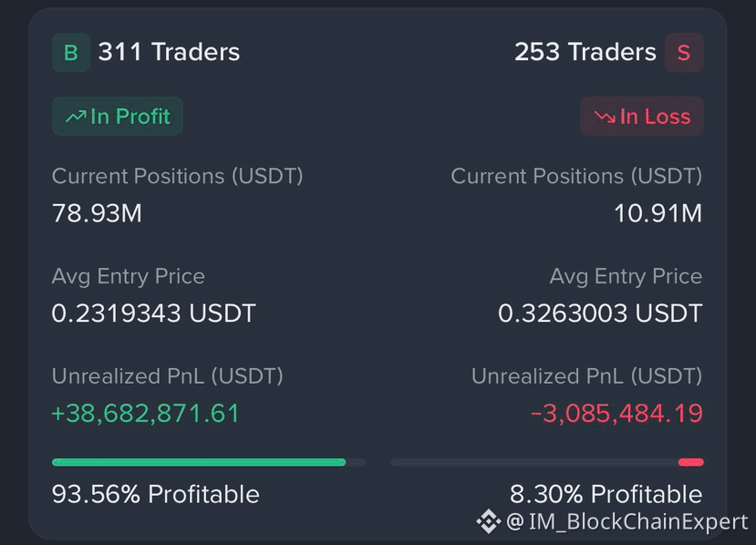Click the 78.93M current positions value
Image resolution: width=756 pixels, height=545 pixels.
97,213
